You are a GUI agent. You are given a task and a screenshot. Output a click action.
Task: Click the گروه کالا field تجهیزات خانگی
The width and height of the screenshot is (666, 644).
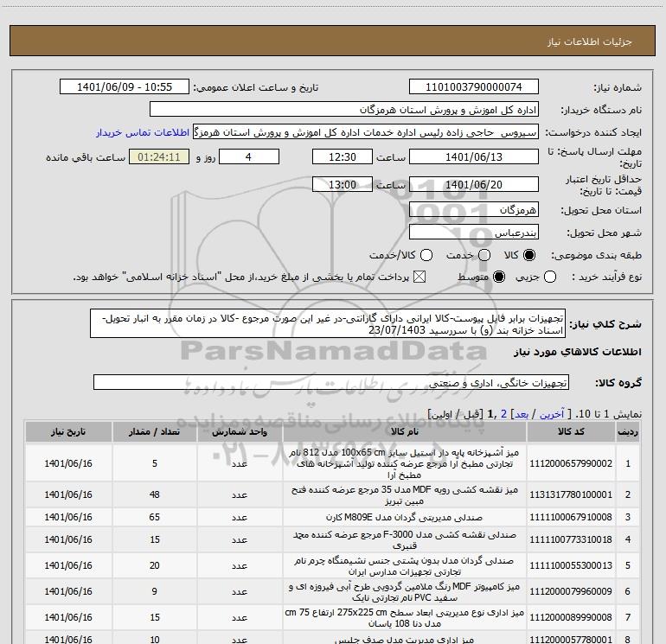(x=331, y=382)
